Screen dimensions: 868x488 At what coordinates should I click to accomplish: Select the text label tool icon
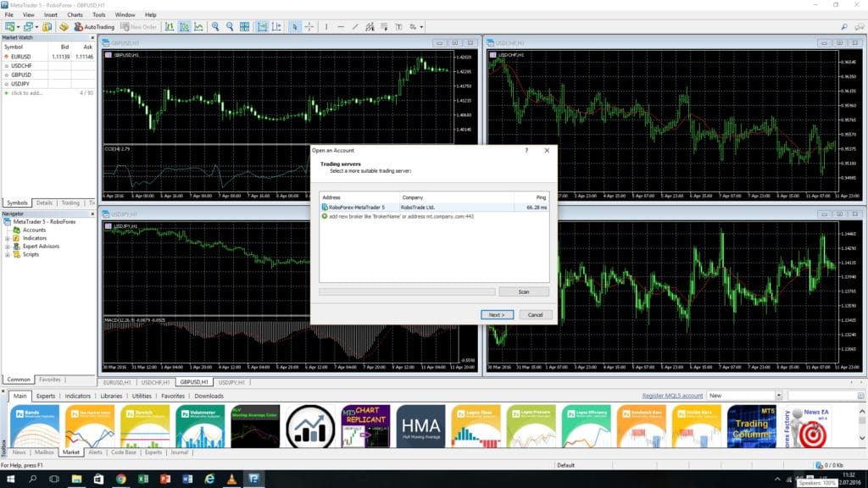tap(398, 26)
